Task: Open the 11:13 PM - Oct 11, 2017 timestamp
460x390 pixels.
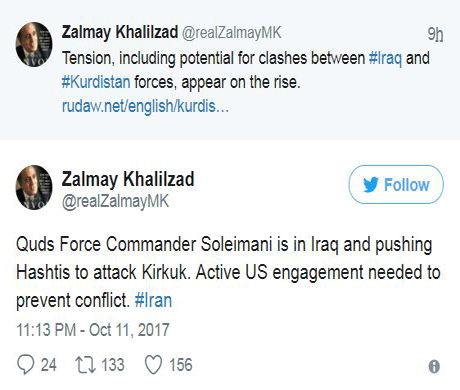Action: point(93,330)
